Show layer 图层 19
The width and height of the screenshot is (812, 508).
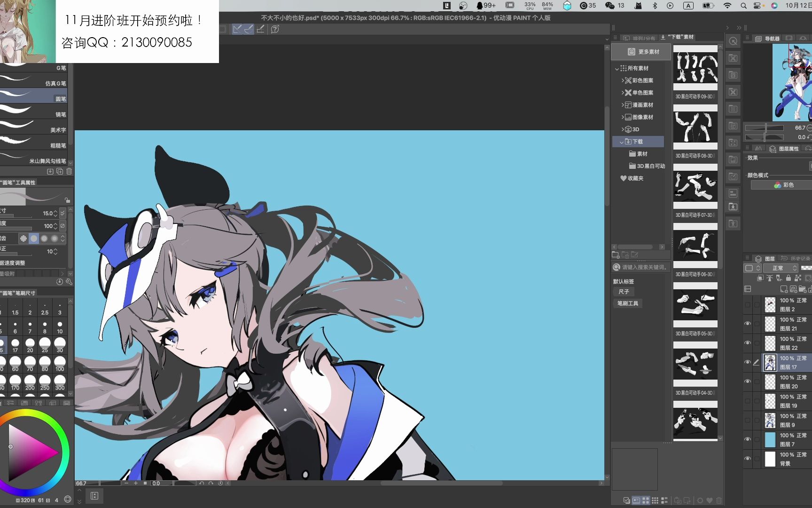pos(748,401)
